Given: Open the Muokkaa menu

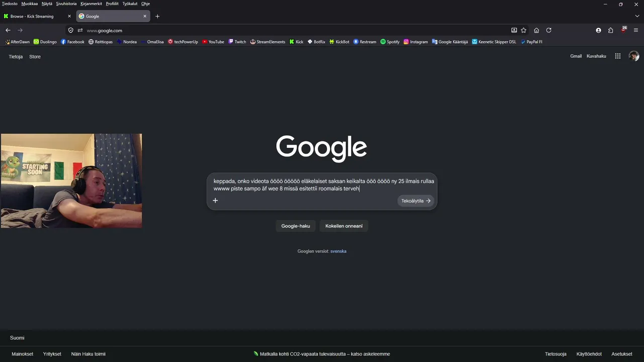Looking at the screenshot, I should 29,4.
